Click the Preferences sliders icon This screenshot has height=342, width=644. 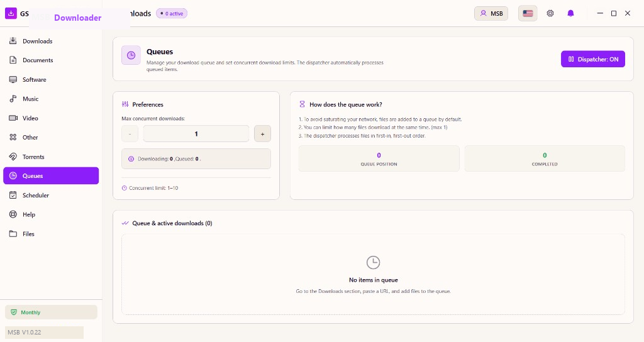pos(125,104)
